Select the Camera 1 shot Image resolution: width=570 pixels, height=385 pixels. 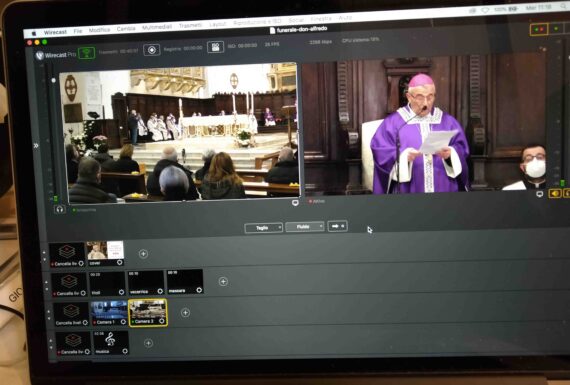point(109,313)
